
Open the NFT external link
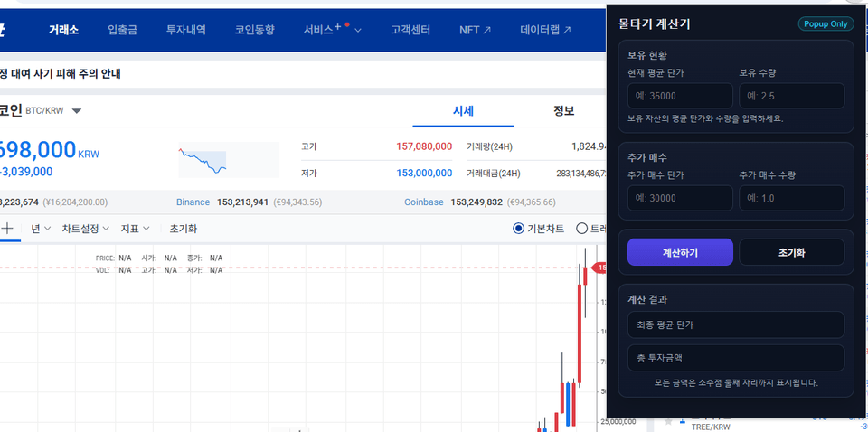(x=475, y=30)
